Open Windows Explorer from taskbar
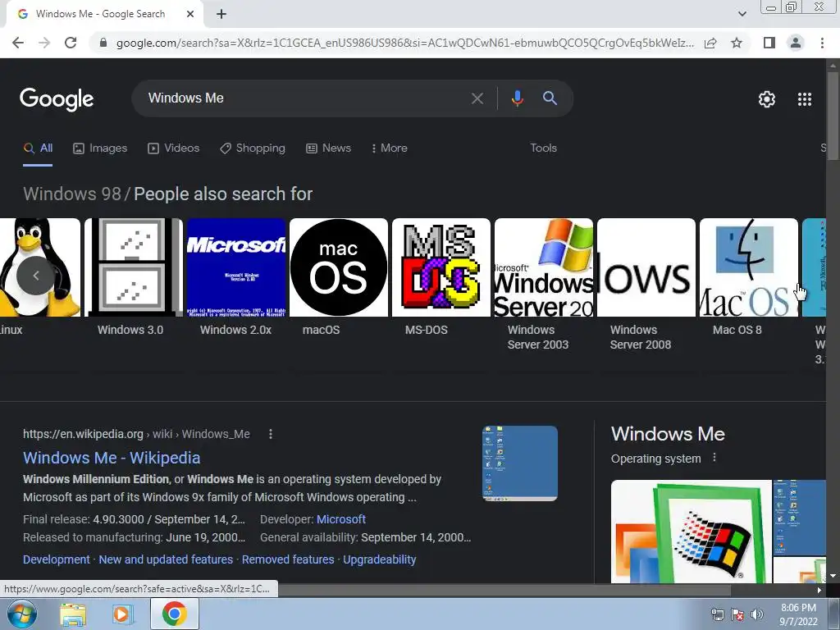The width and height of the screenshot is (840, 630). (73, 614)
